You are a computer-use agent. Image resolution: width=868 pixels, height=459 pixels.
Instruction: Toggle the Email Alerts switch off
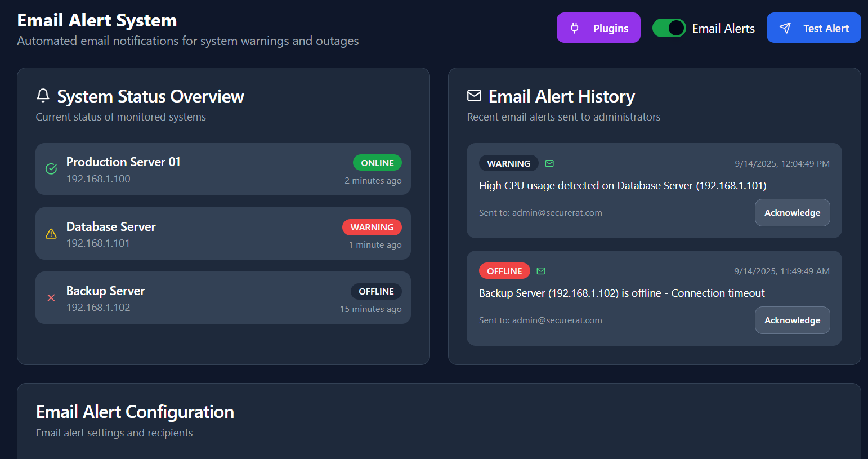(669, 28)
